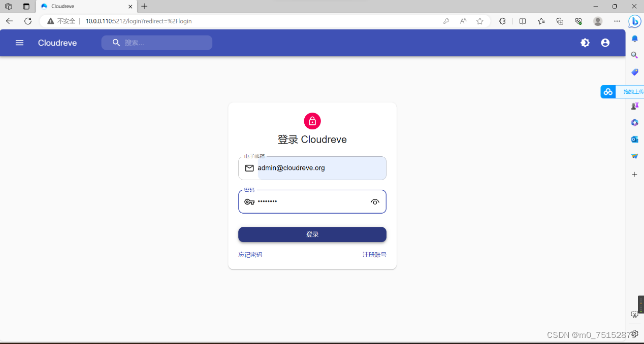Image resolution: width=644 pixels, height=344 pixels.
Task: Open browser essentials heart icon
Action: tap(578, 21)
